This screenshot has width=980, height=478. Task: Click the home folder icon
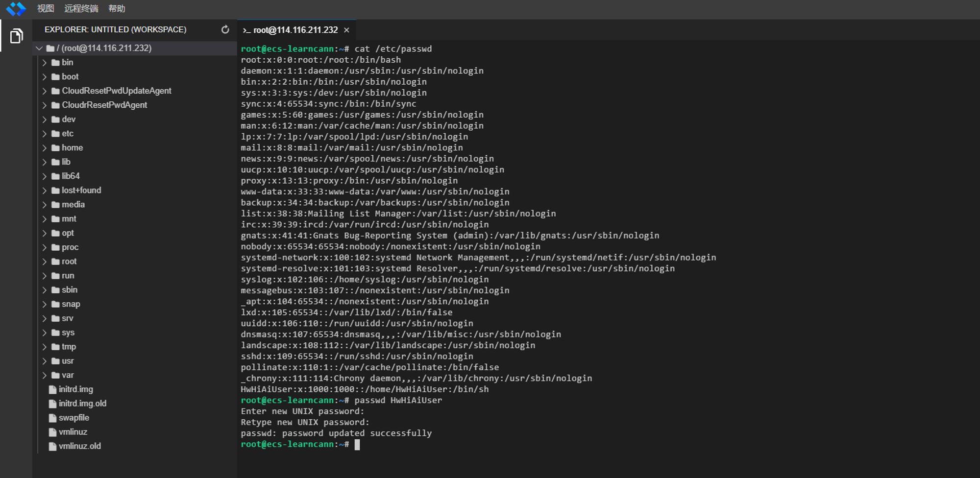55,148
